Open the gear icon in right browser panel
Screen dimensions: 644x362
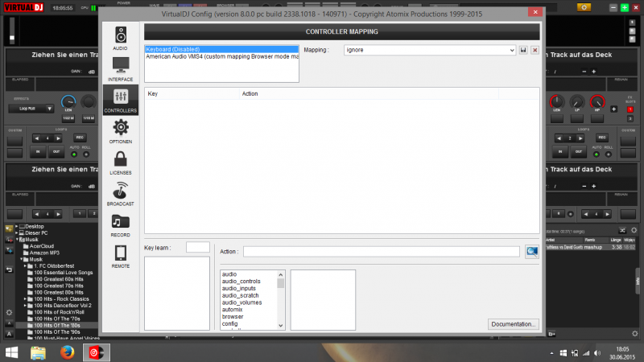pyautogui.click(x=634, y=230)
